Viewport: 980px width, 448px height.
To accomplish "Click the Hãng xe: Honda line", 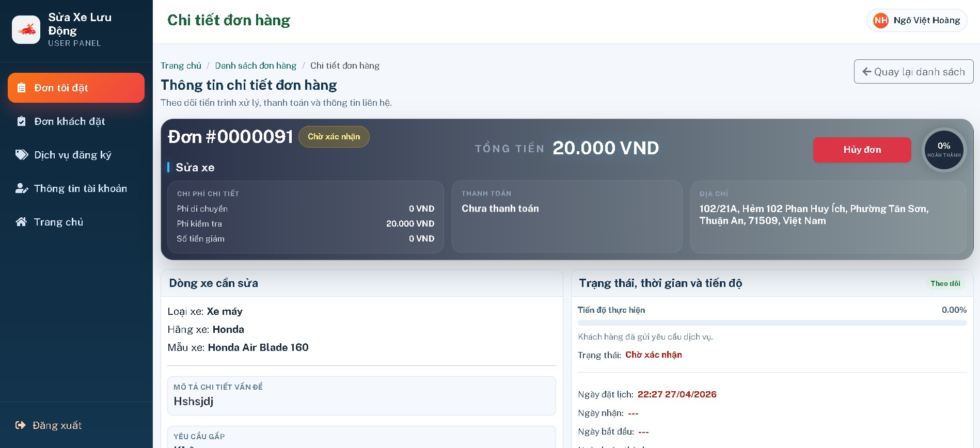I will [206, 329].
